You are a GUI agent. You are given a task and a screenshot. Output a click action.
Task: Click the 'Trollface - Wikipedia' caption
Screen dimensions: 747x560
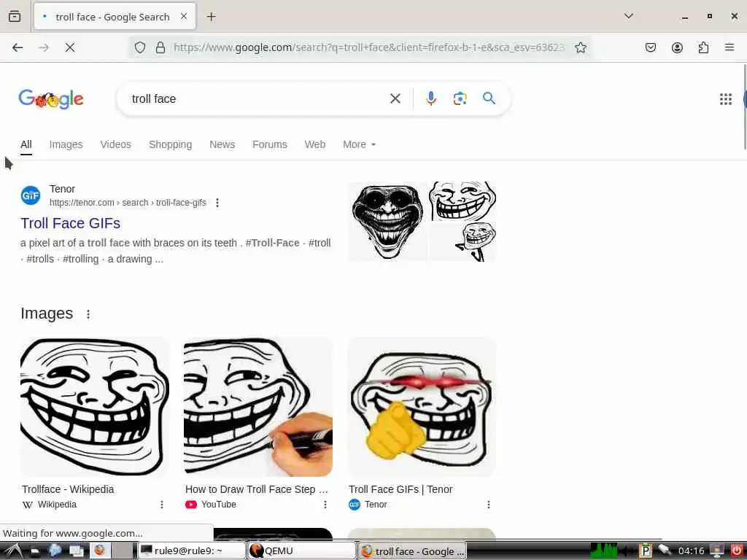[x=68, y=489]
